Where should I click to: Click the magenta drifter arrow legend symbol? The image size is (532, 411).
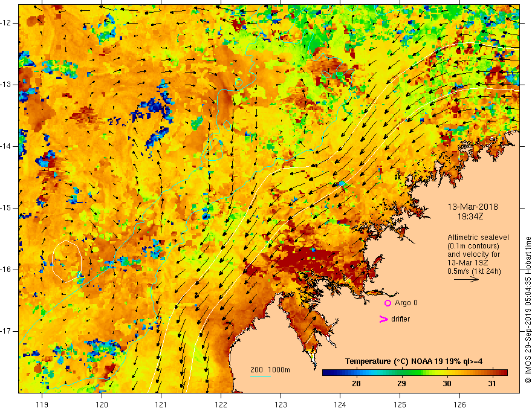point(383,319)
